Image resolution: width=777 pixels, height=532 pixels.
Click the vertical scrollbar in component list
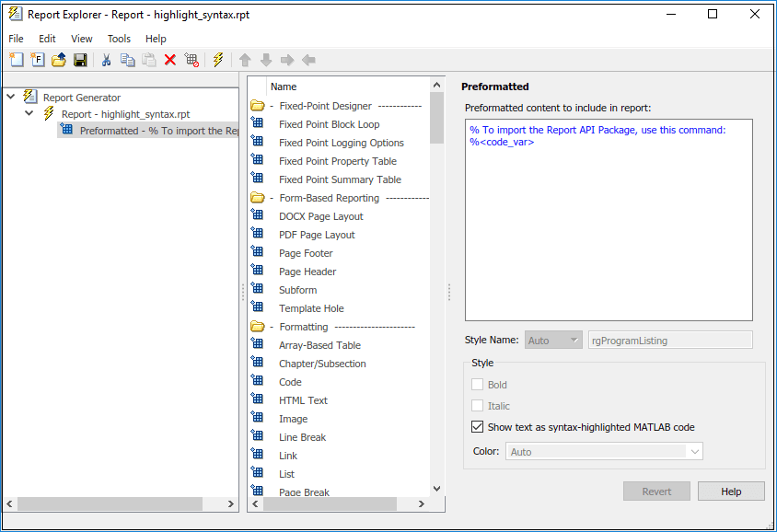(x=436, y=118)
